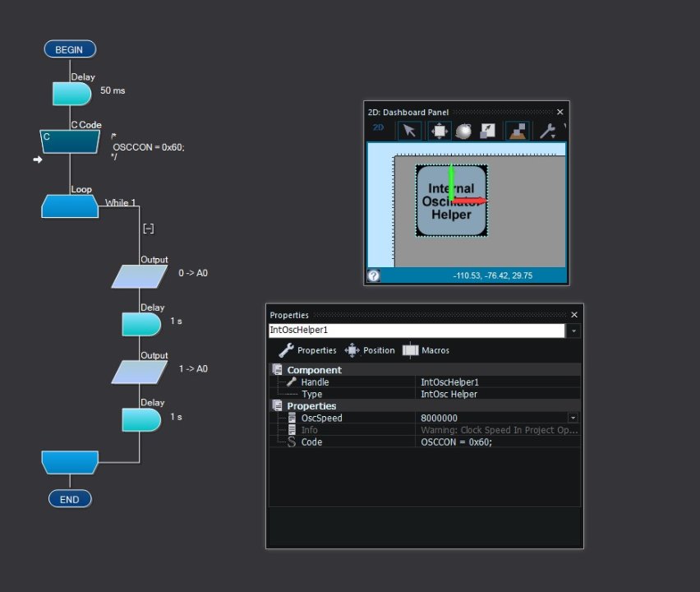Click the coordinates readout -110.53, -76.42, 29.75
Screen dimensions: 700x592
[x=492, y=275]
